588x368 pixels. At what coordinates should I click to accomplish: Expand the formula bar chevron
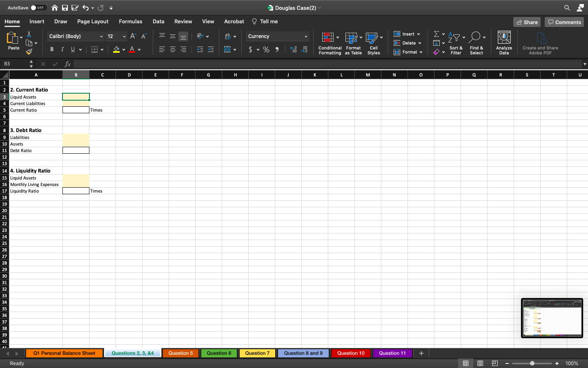click(x=585, y=64)
